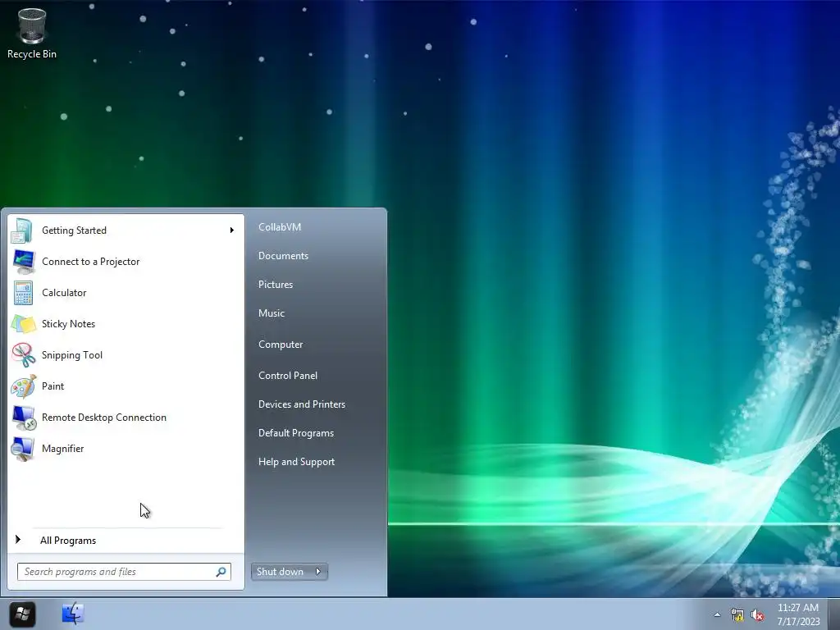Click the Getting Started icon
This screenshot has width=840, height=630.
pyautogui.click(x=23, y=231)
